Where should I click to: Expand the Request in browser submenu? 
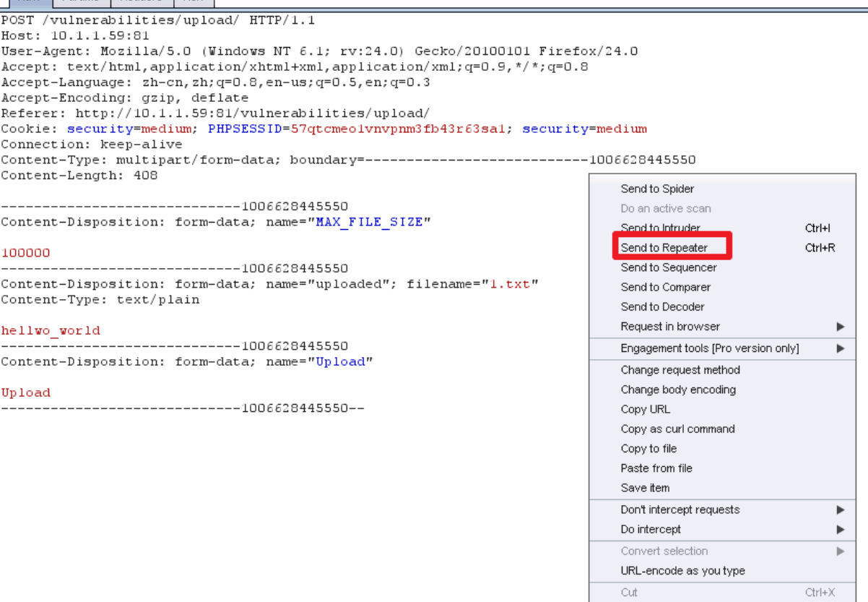[x=722, y=326]
